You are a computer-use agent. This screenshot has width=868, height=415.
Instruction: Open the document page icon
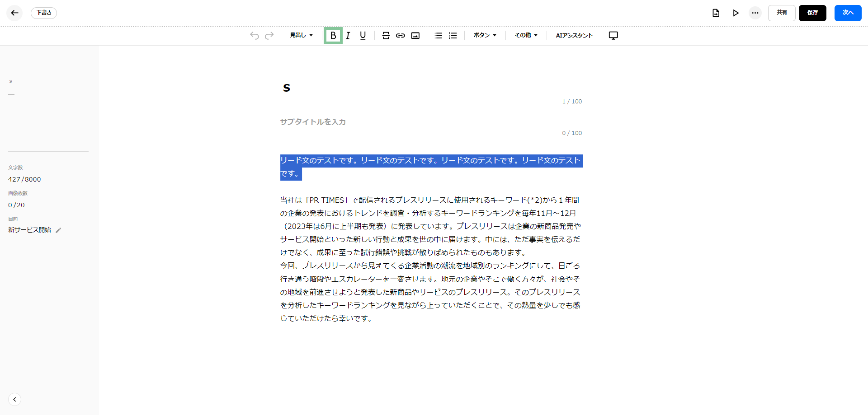click(716, 13)
